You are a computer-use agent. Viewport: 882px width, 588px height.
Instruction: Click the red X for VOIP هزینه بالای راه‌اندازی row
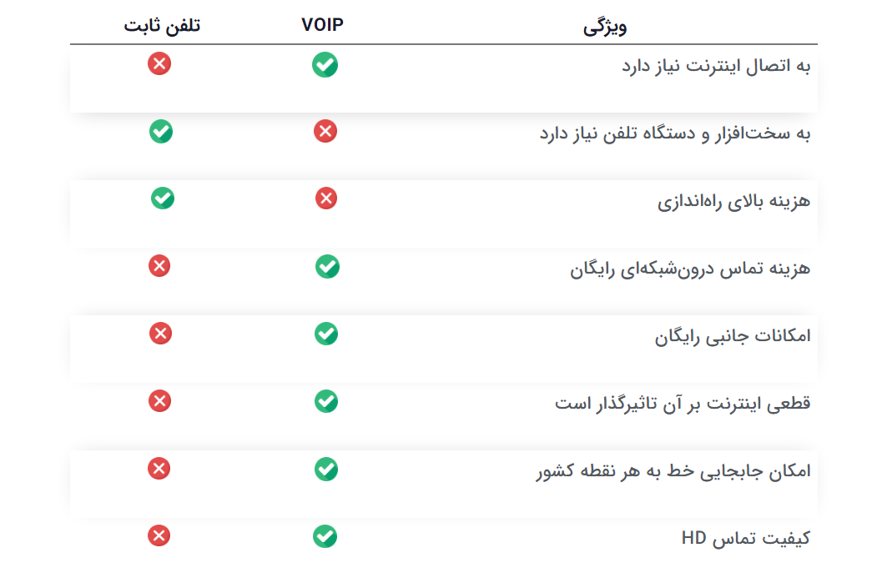tap(326, 199)
